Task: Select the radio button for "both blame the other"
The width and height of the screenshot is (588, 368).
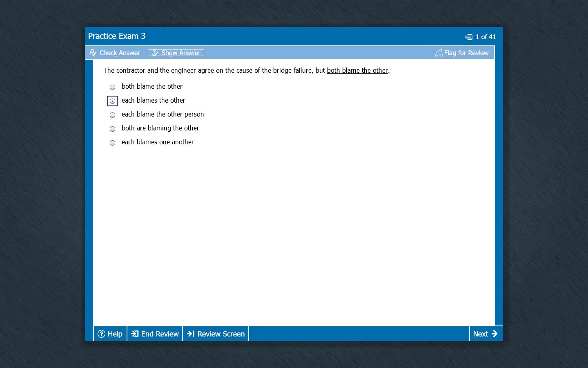Action: [x=112, y=87]
